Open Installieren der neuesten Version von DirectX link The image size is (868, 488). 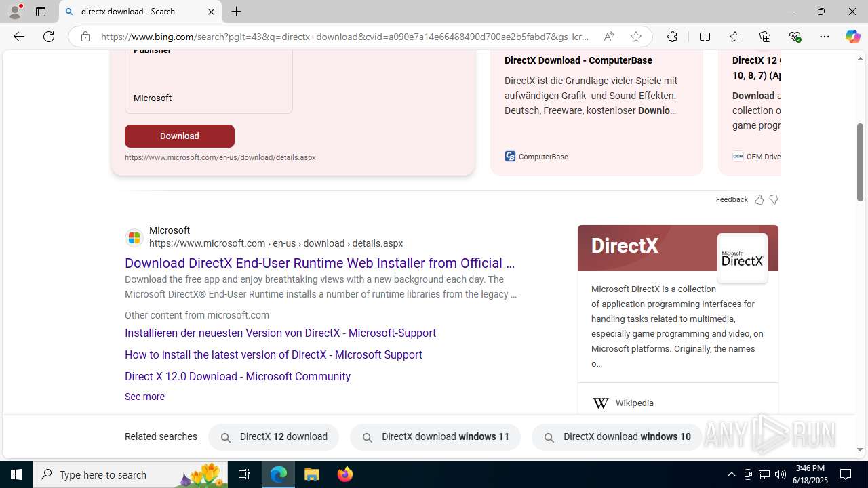click(x=280, y=333)
